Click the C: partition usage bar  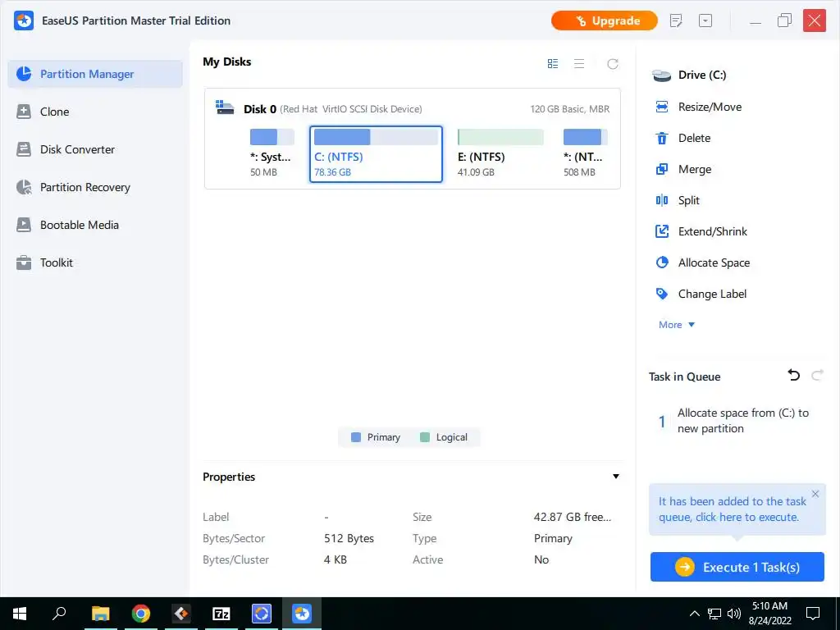(376, 137)
